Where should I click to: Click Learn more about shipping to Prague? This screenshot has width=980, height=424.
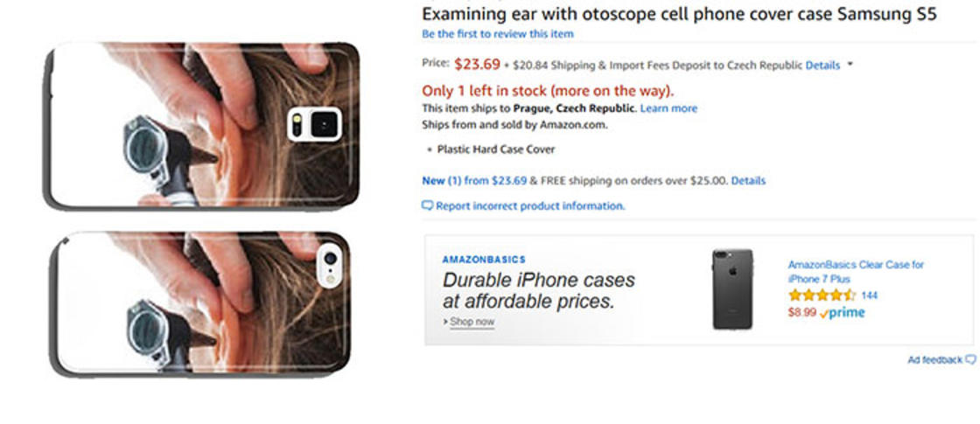coord(668,108)
